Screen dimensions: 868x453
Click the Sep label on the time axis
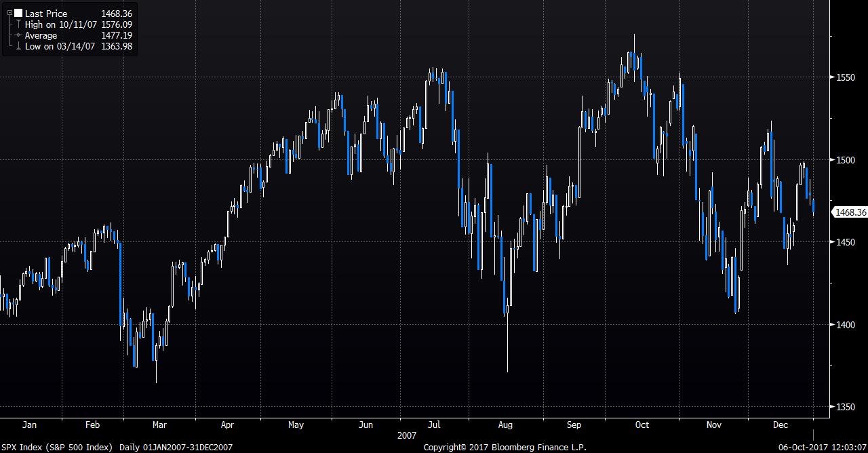pos(574,425)
